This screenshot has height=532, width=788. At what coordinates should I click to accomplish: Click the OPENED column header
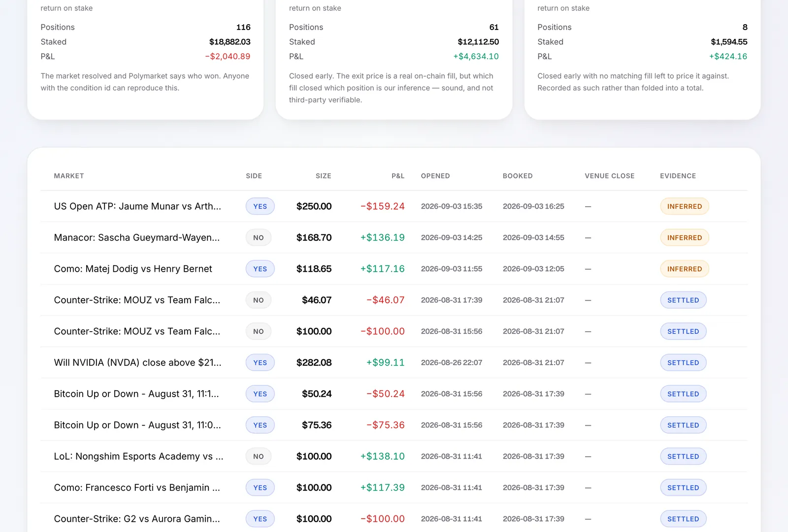click(435, 176)
